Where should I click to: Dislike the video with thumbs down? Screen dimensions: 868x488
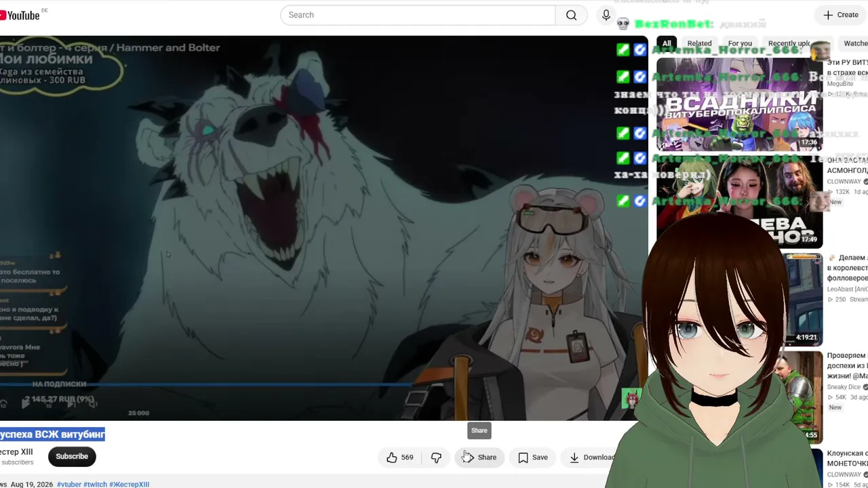click(436, 457)
